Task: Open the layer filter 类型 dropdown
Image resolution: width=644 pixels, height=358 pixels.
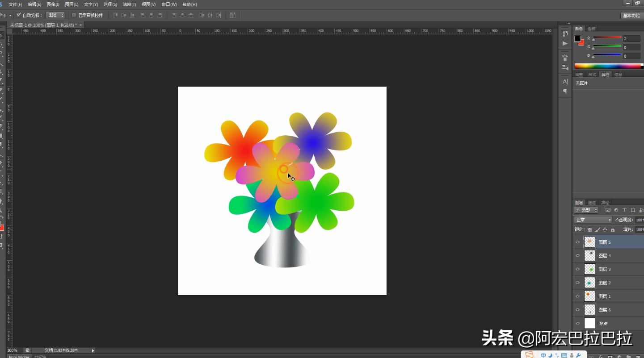Action: [586, 210]
